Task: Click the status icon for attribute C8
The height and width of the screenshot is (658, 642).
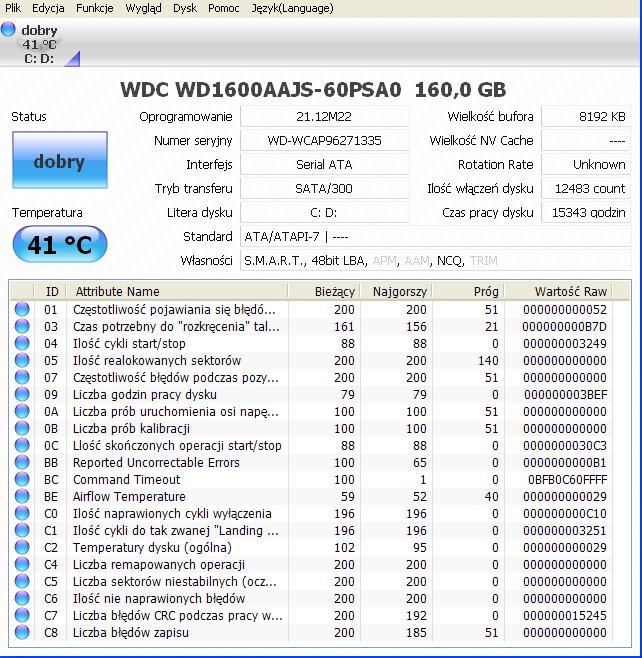Action: 22,632
